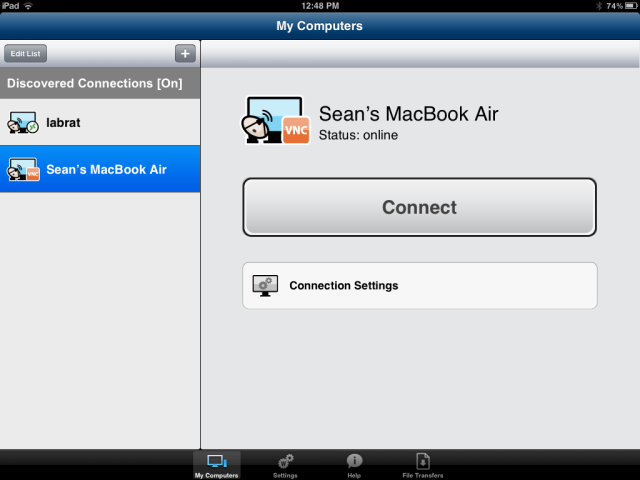This screenshot has height=480, width=640.
Task: Click the "Sean's MacBook Air" detail title
Action: point(409,113)
